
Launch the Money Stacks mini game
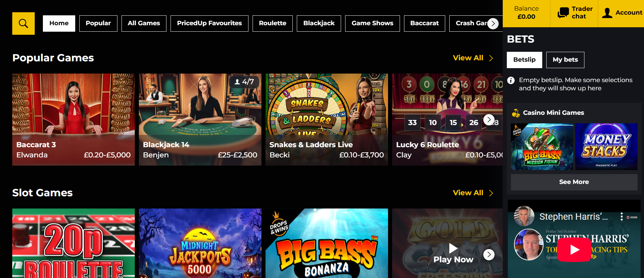click(606, 146)
